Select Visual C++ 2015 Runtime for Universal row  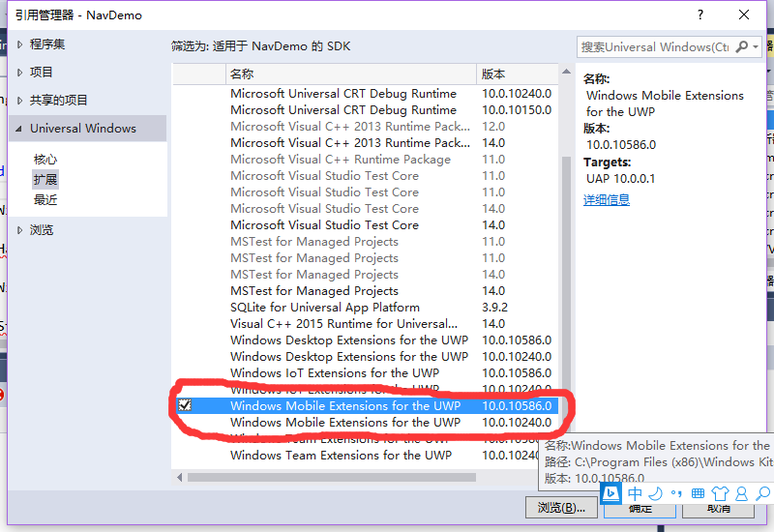(366, 324)
